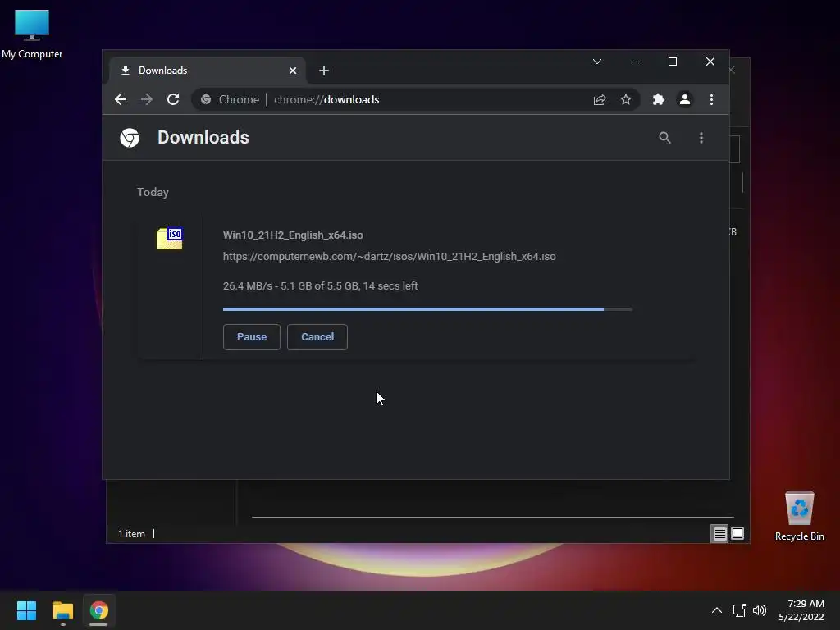Viewport: 840px width, 630px height.
Task: Click the ISO file icon of the download
Action: click(x=170, y=239)
